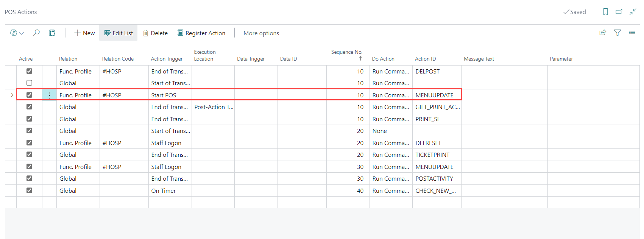Uncheck Active for CHECK_NEW row

(x=29, y=191)
